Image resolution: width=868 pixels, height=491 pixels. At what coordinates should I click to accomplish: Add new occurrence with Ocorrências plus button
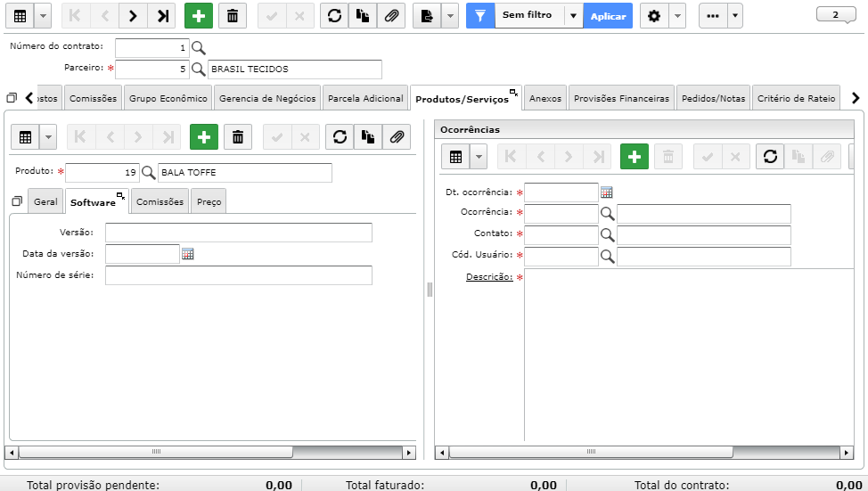[x=635, y=157]
